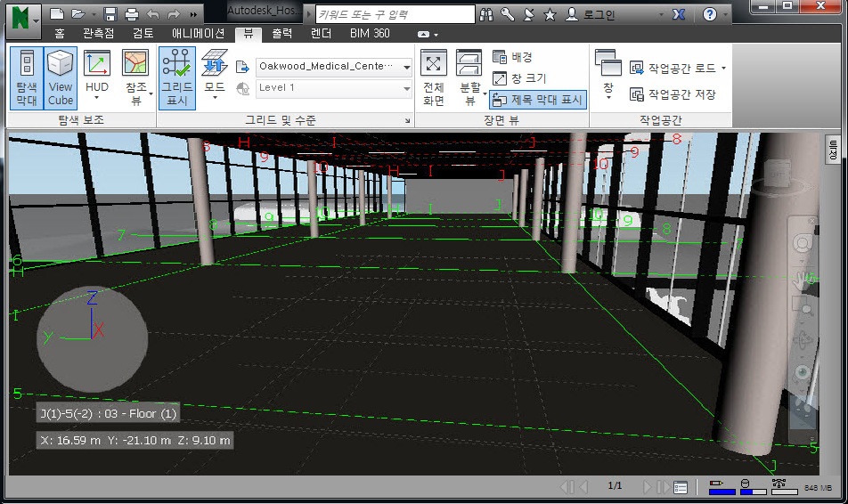Toggle 그리드 표시 show grid
This screenshot has width=848, height=504.
pyautogui.click(x=177, y=77)
